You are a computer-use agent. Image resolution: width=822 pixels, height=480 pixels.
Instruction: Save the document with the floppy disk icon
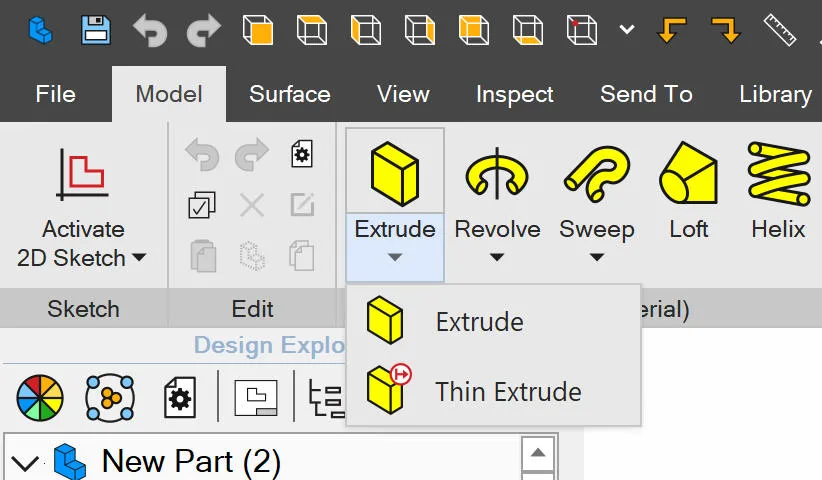click(95, 30)
